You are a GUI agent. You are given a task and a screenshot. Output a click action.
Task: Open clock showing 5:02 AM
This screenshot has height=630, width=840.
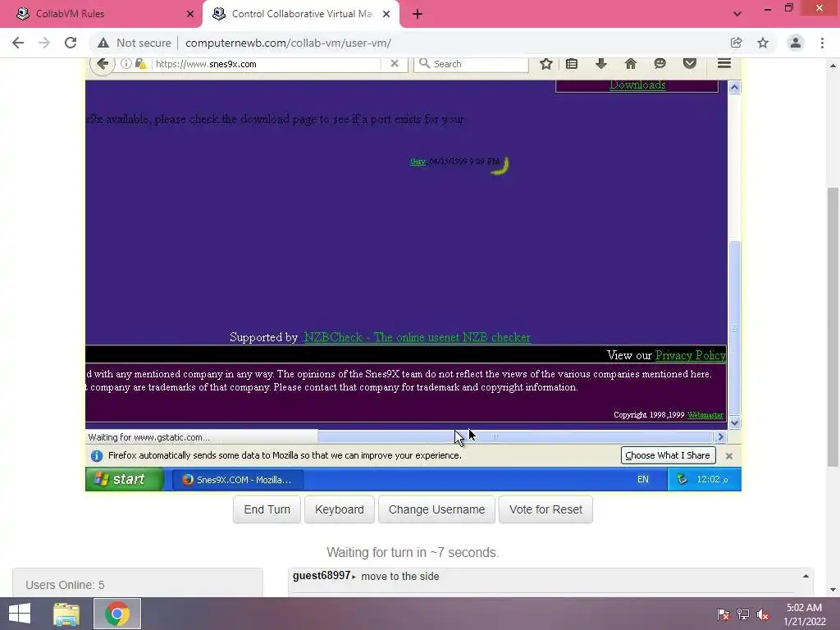(804, 614)
